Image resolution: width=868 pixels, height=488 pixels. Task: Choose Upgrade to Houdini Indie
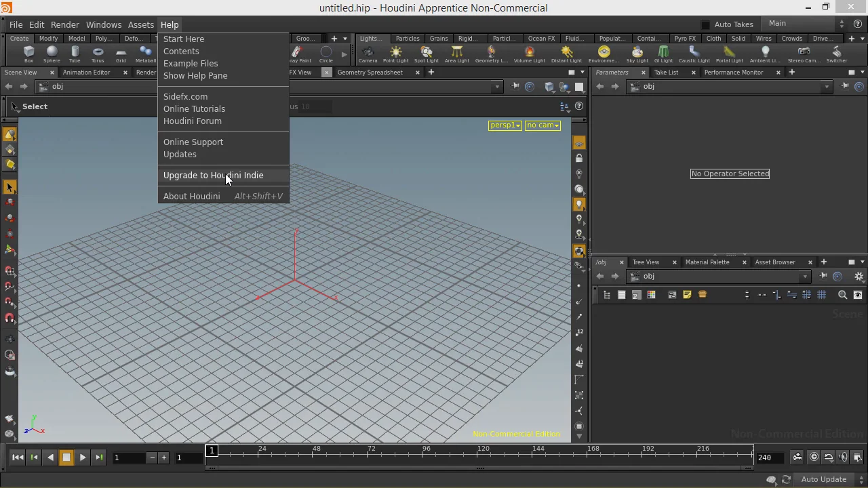(x=213, y=176)
